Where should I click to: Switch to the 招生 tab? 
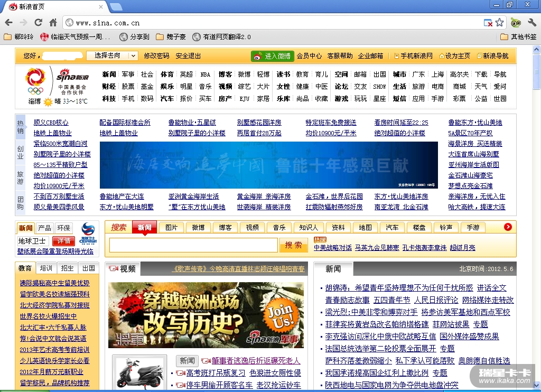point(67,268)
